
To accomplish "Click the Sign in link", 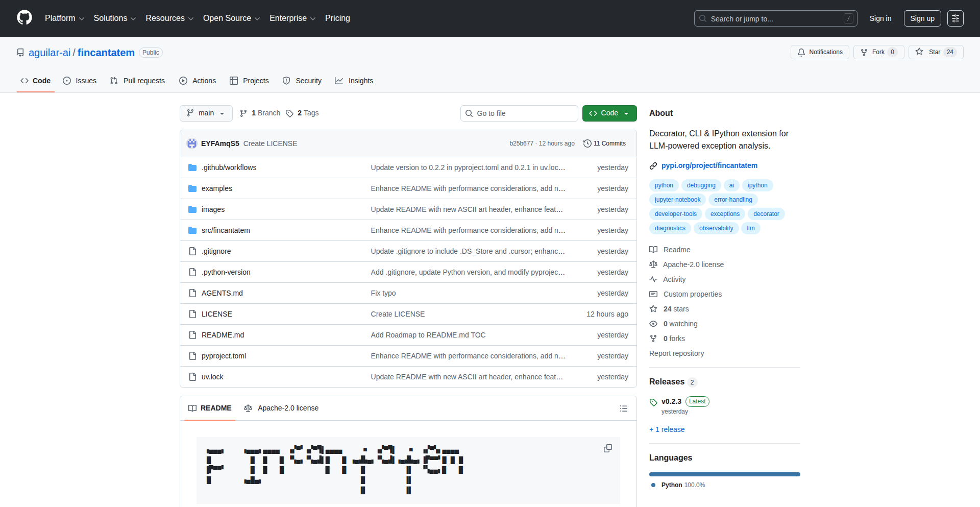I will point(880,18).
